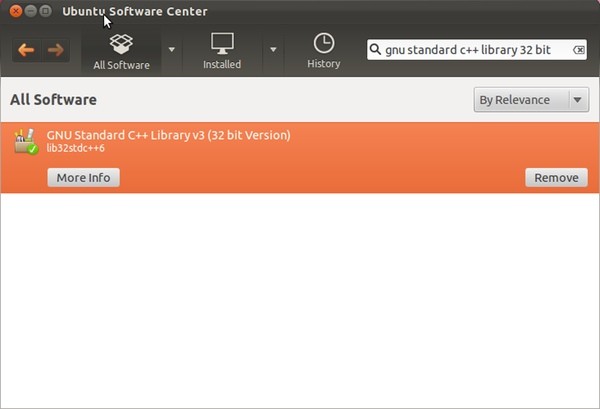Select the GNU Standard C++ Library v3 result
The height and width of the screenshot is (409, 600).
click(300, 158)
